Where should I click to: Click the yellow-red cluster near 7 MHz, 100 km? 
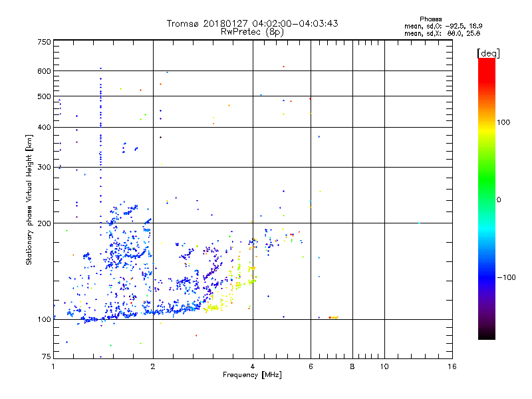tap(334, 318)
